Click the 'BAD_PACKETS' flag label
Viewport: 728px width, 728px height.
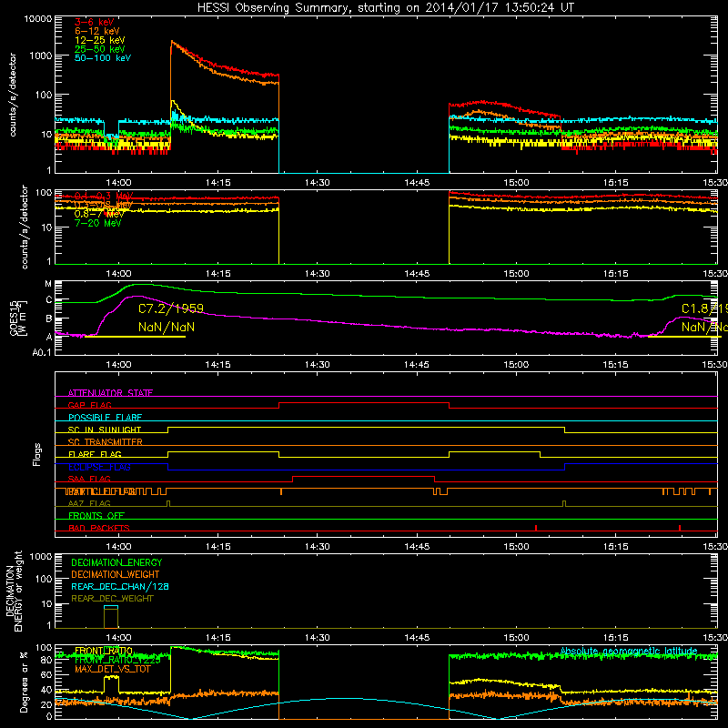tap(99, 528)
